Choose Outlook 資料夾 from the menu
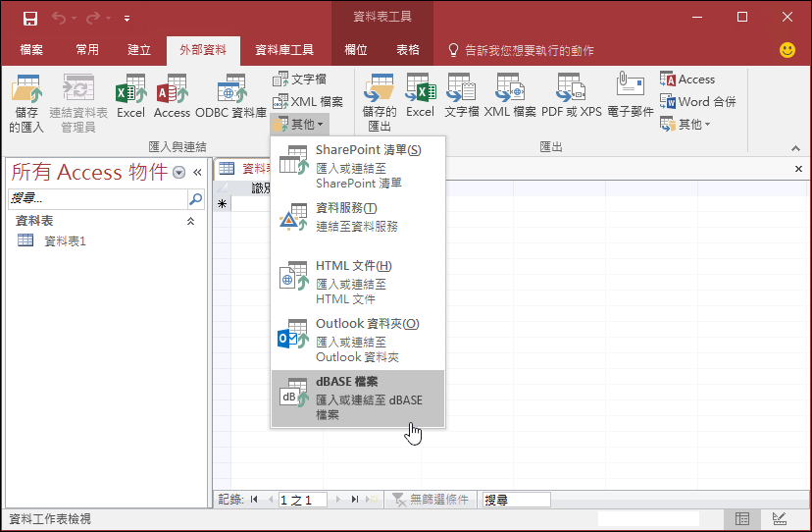The width and height of the screenshot is (812, 532). click(x=358, y=341)
